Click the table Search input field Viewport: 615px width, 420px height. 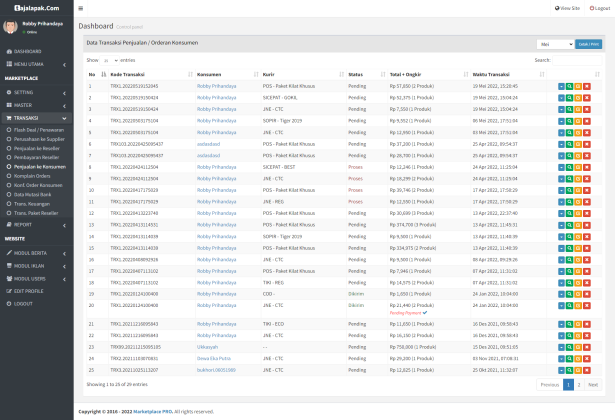(x=578, y=60)
